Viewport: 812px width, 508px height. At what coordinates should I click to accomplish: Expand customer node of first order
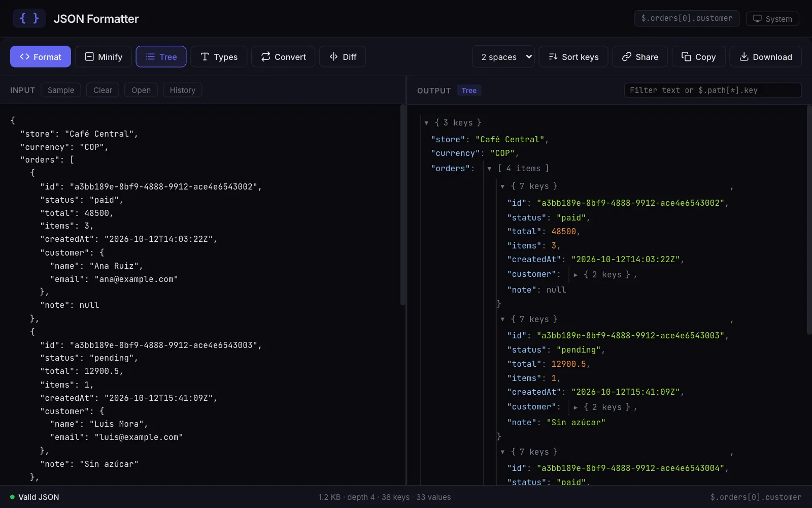[576, 275]
